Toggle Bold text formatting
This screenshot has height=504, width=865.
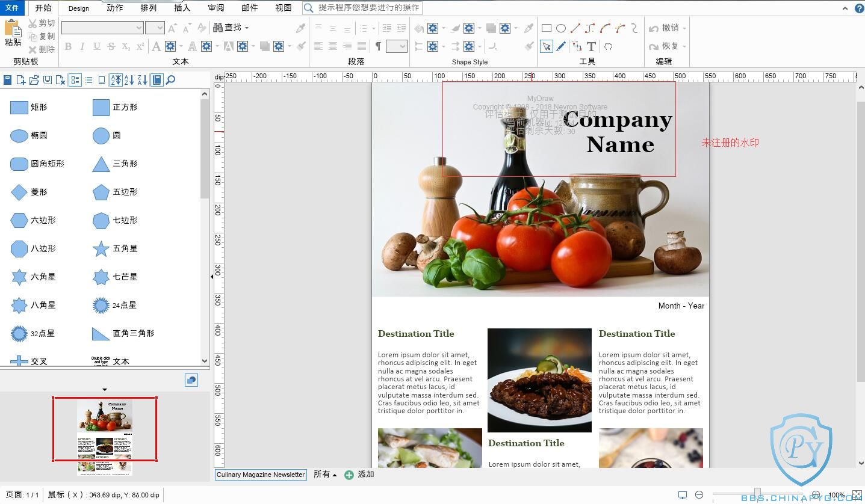68,46
